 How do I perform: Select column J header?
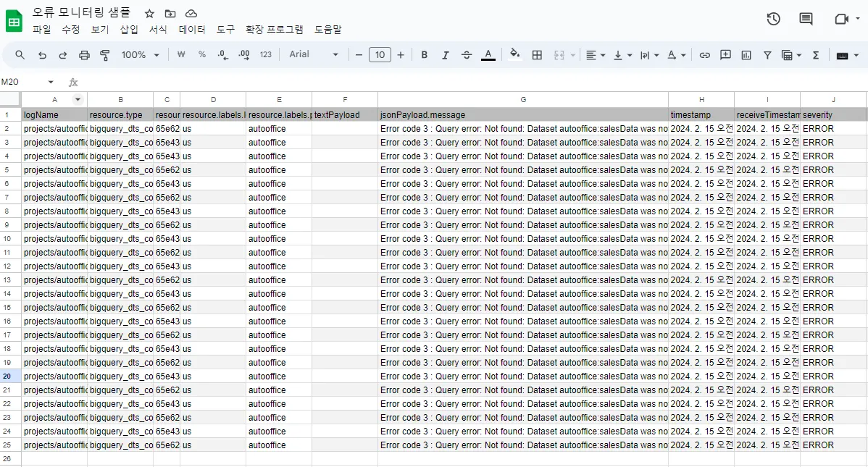[833, 100]
